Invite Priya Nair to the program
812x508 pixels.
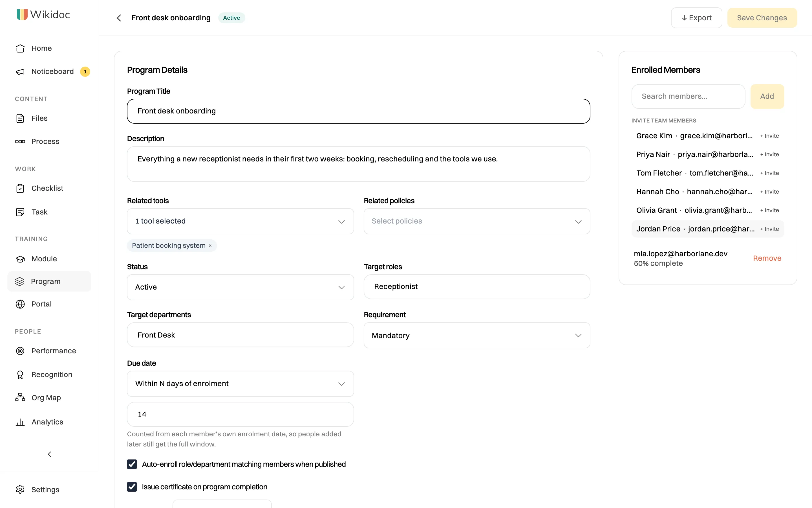[769, 155]
